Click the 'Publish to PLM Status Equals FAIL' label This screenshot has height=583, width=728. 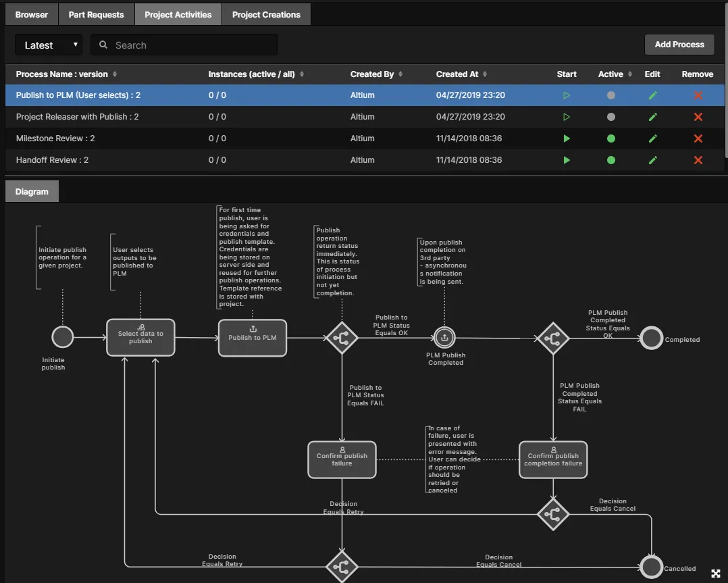pyautogui.click(x=365, y=395)
